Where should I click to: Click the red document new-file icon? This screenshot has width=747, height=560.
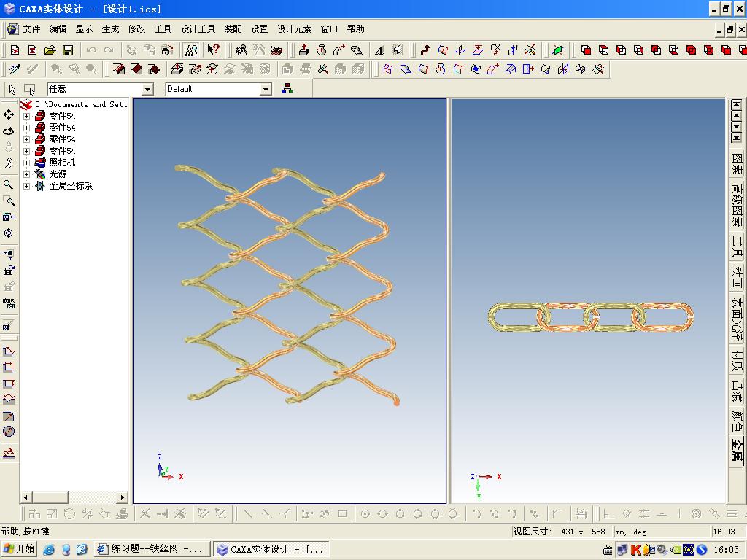coord(15,50)
